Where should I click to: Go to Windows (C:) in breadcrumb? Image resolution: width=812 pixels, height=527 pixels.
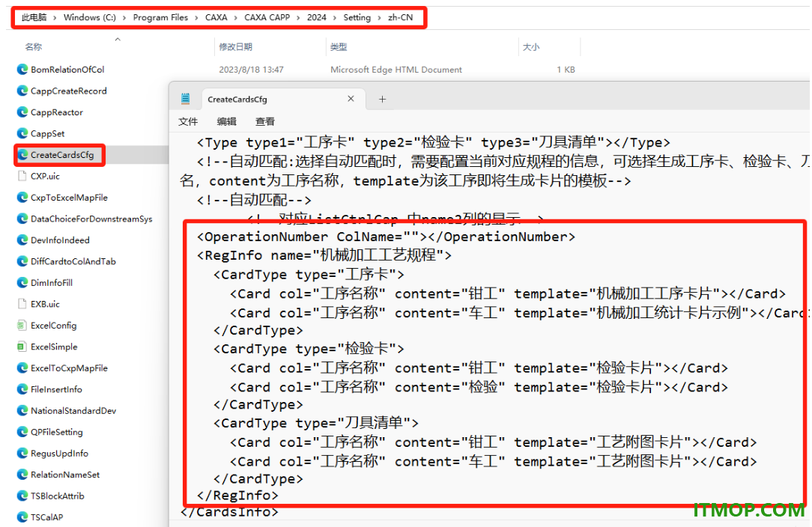tap(90, 18)
